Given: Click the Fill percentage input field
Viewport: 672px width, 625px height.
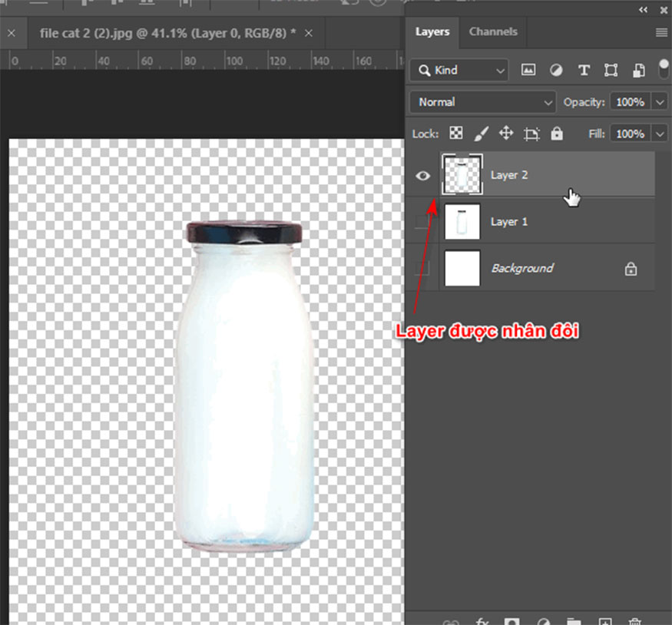Looking at the screenshot, I should pos(630,134).
